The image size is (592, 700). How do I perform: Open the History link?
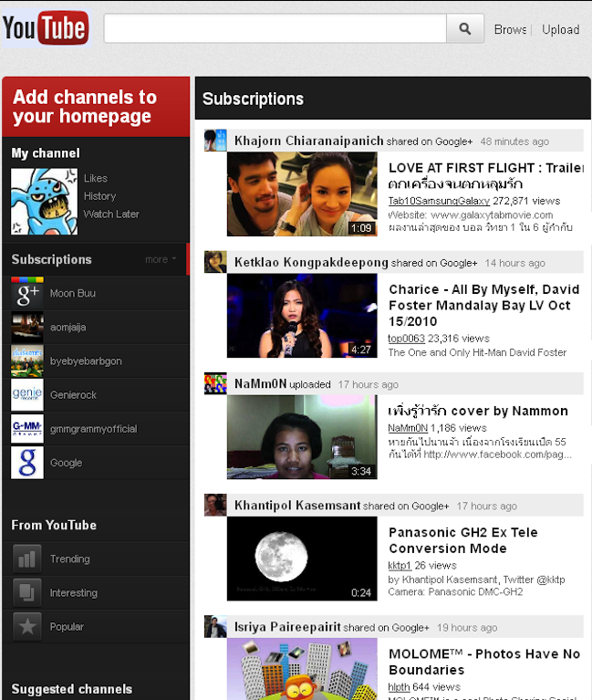[x=100, y=196]
